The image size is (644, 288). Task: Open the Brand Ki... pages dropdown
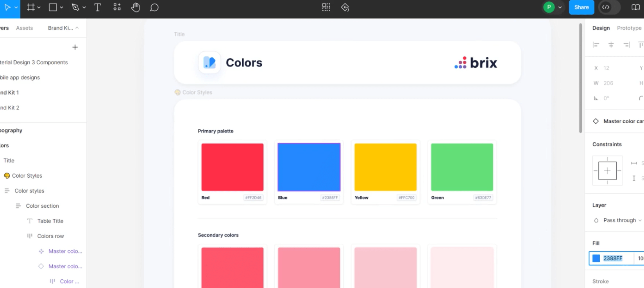click(63, 28)
